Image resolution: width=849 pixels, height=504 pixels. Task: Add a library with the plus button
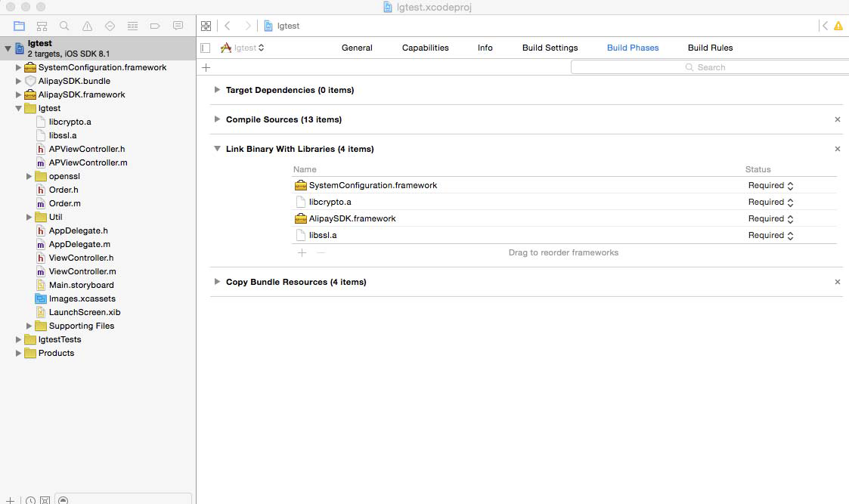[x=302, y=252]
